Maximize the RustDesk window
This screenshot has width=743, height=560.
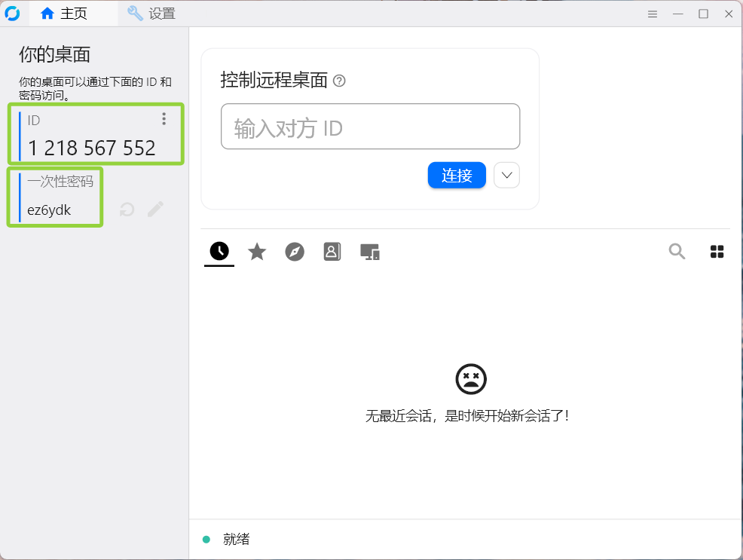coord(703,14)
